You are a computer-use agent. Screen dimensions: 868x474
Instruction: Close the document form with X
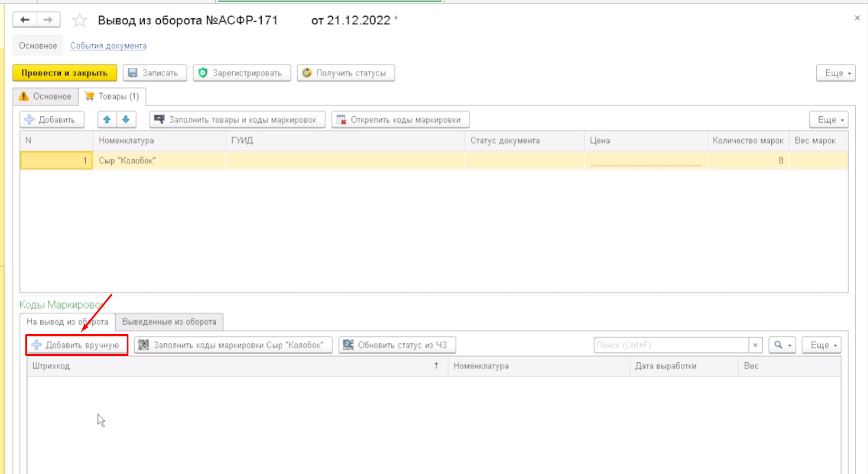[x=857, y=18]
